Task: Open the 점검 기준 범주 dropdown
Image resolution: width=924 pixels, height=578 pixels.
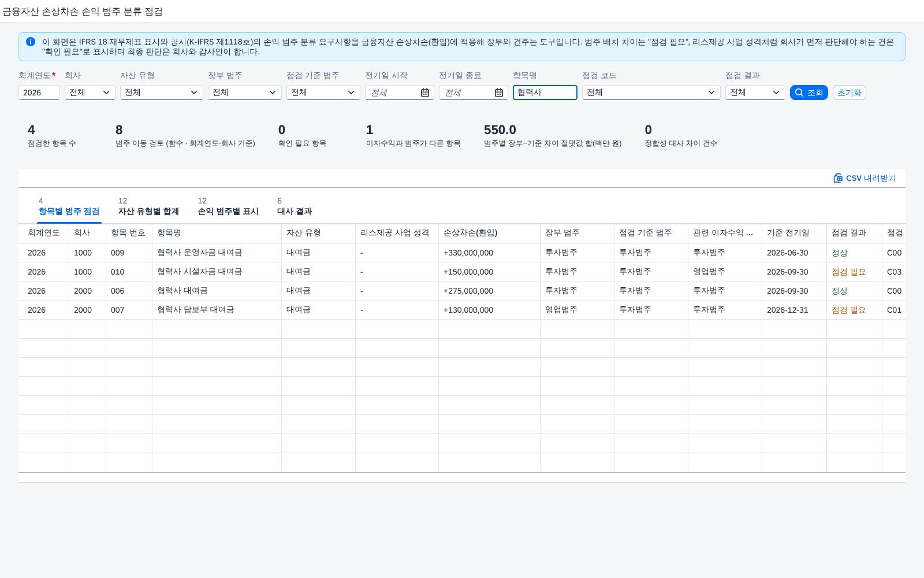Action: click(x=323, y=92)
